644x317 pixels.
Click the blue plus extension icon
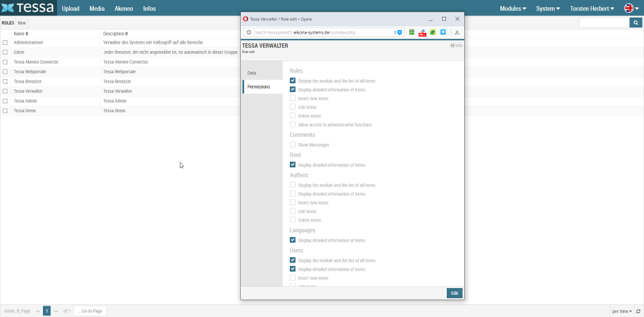(x=443, y=32)
